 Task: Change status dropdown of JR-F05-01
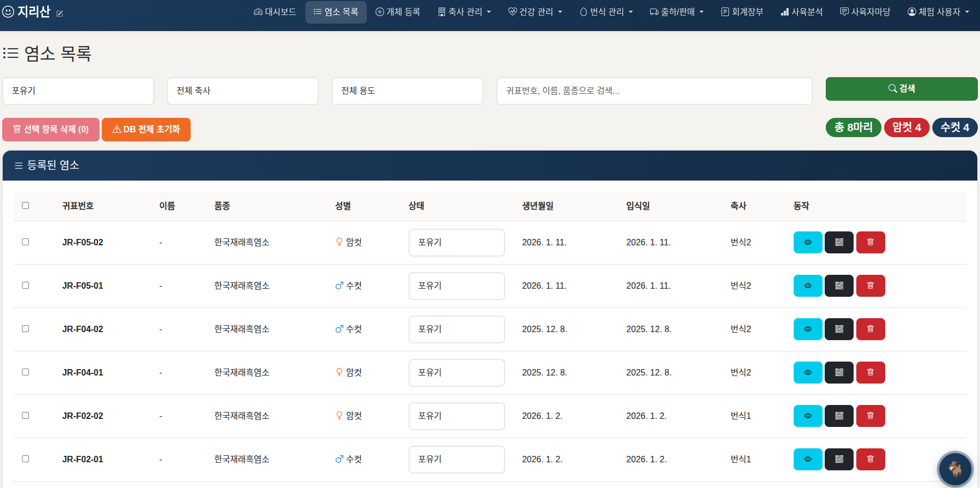456,286
